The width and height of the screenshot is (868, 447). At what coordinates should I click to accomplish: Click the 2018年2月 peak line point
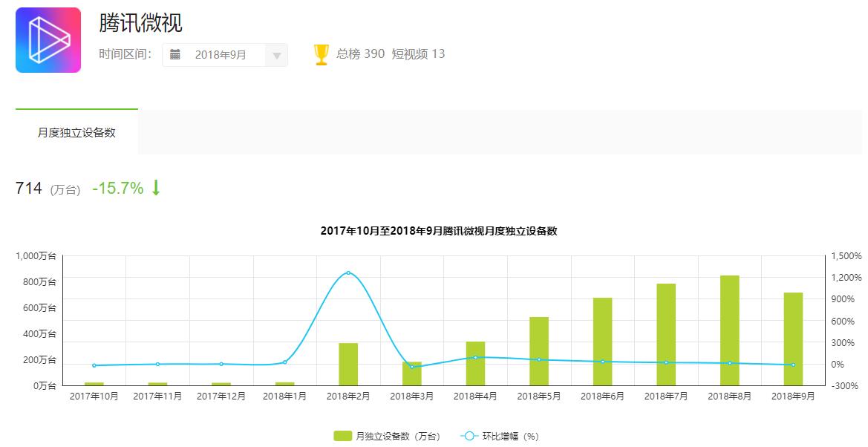click(348, 273)
